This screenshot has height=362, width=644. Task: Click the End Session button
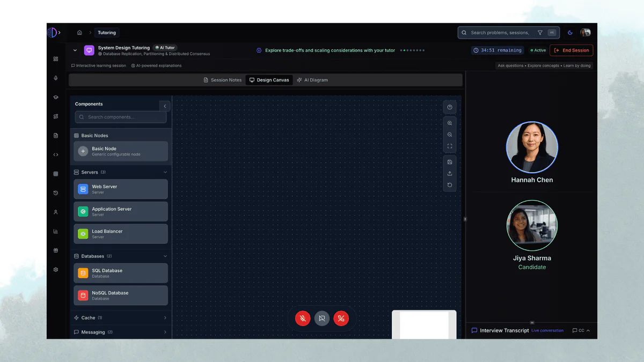[x=571, y=50]
